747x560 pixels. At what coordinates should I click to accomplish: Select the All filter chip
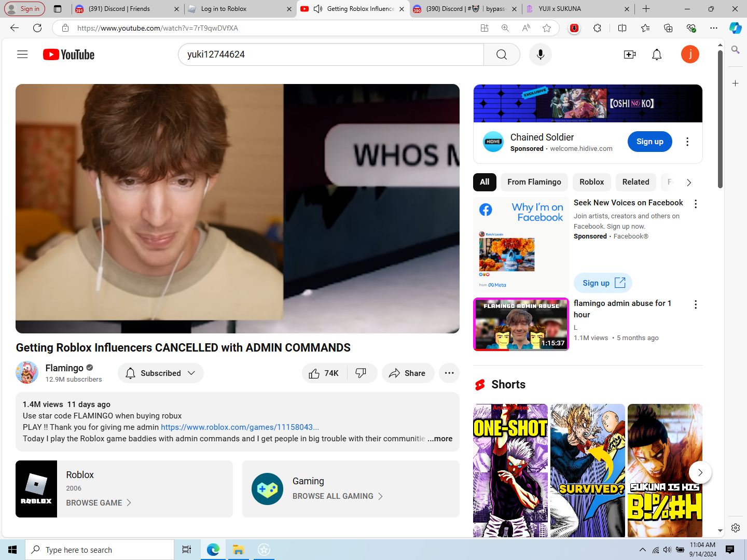(x=485, y=182)
